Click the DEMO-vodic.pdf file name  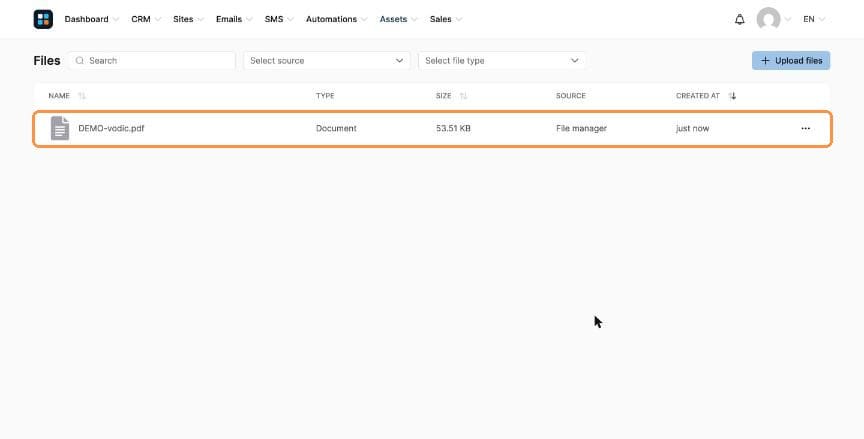pos(111,128)
